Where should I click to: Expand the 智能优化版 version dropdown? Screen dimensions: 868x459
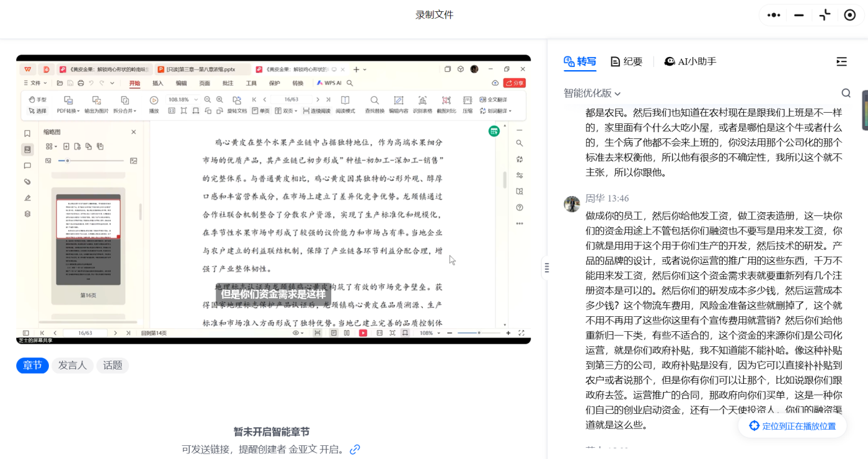point(592,93)
